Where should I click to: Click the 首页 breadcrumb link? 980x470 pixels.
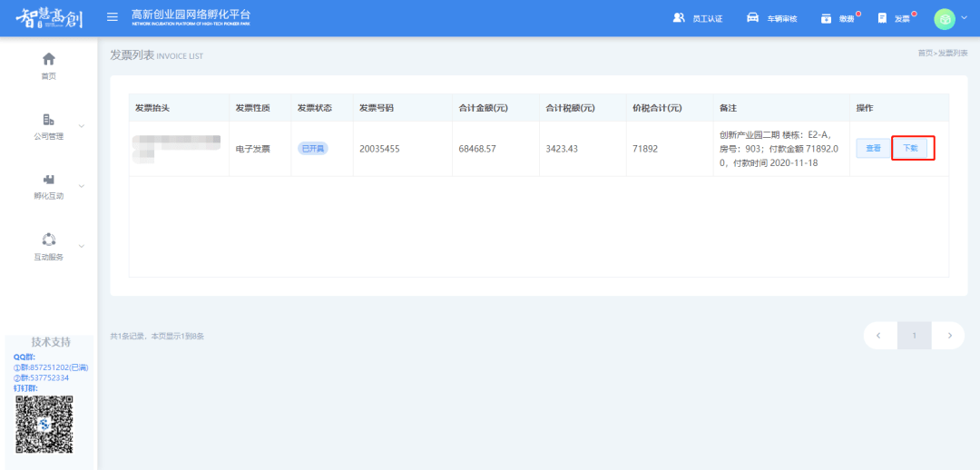click(925, 54)
